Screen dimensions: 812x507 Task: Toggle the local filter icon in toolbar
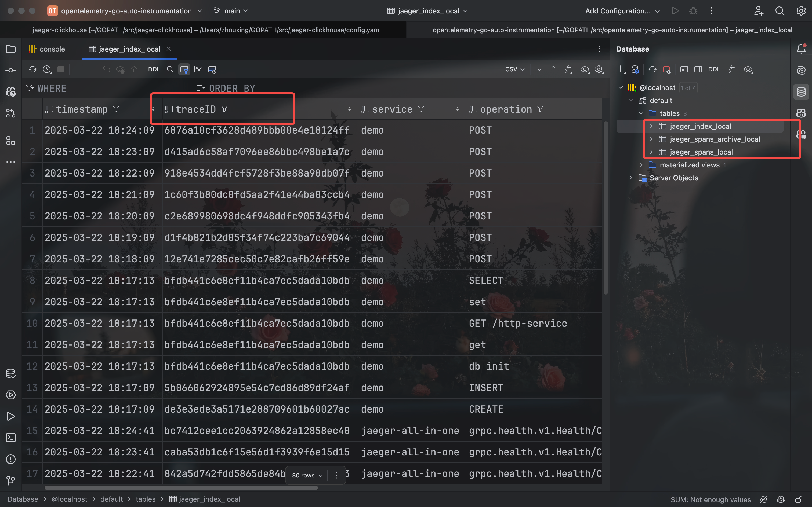point(184,69)
